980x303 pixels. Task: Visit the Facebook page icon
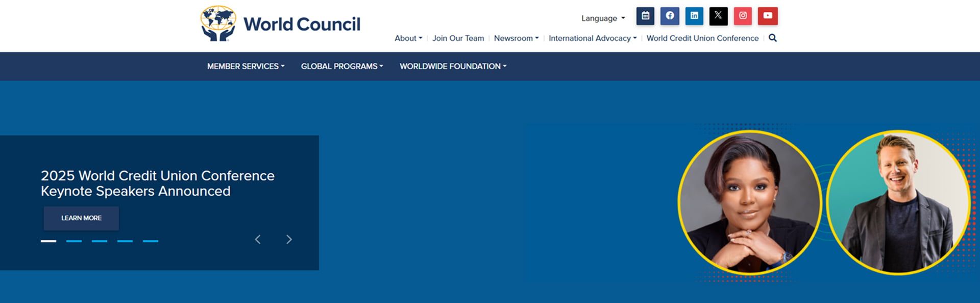coord(670,16)
